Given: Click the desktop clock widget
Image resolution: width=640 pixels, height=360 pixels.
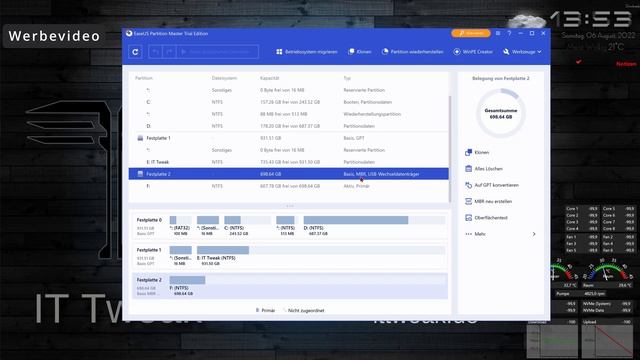Looking at the screenshot, I should pyautogui.click(x=591, y=20).
